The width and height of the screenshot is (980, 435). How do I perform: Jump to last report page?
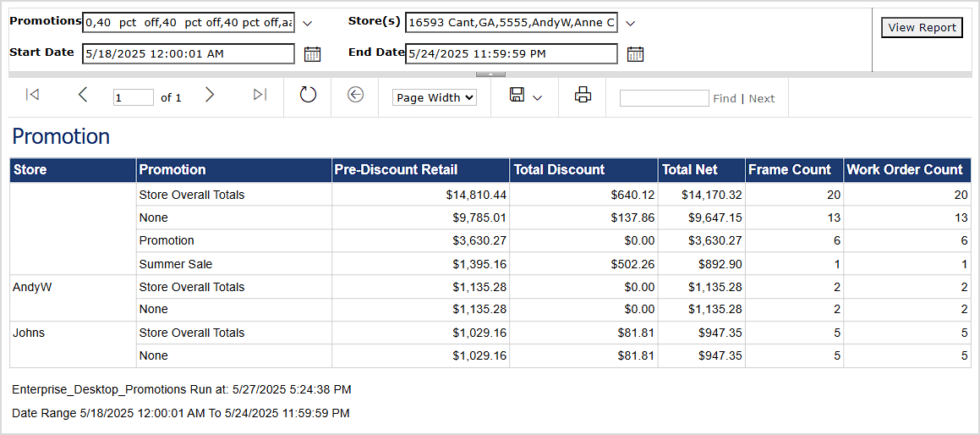tap(260, 95)
